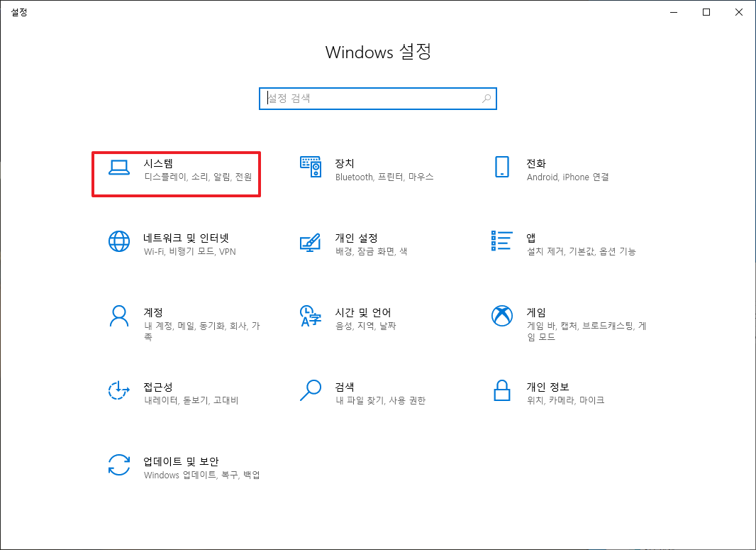Click the text 위치, 카메라, 마이크
756x550 pixels.
(x=565, y=400)
